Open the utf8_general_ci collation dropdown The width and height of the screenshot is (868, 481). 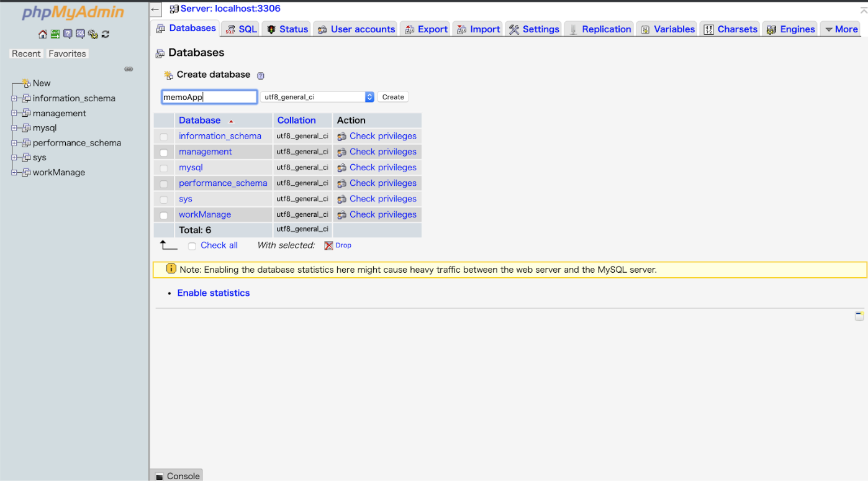pyautogui.click(x=317, y=97)
